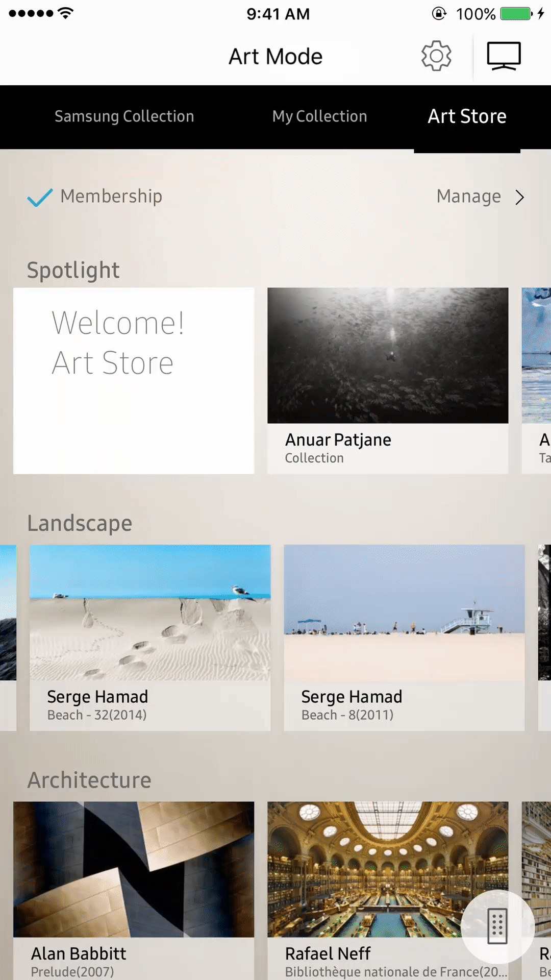
Task: Tap the Membership label
Action: [111, 197]
